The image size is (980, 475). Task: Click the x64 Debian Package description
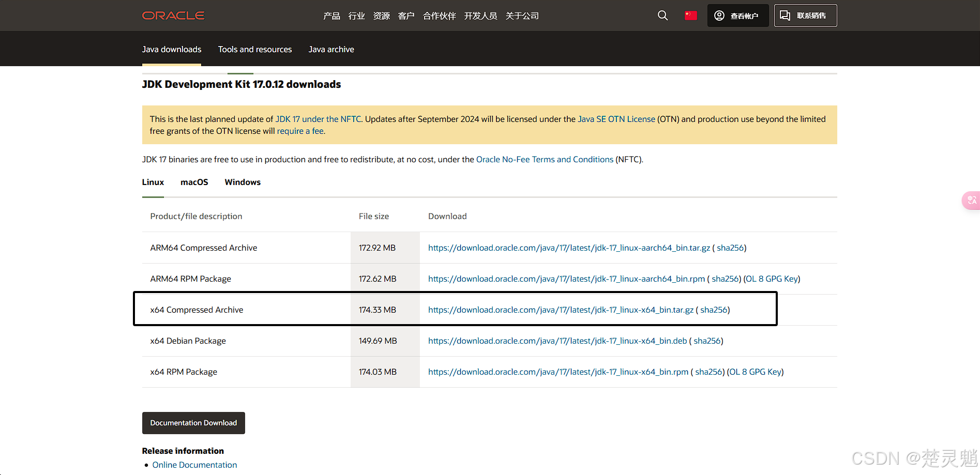(188, 341)
